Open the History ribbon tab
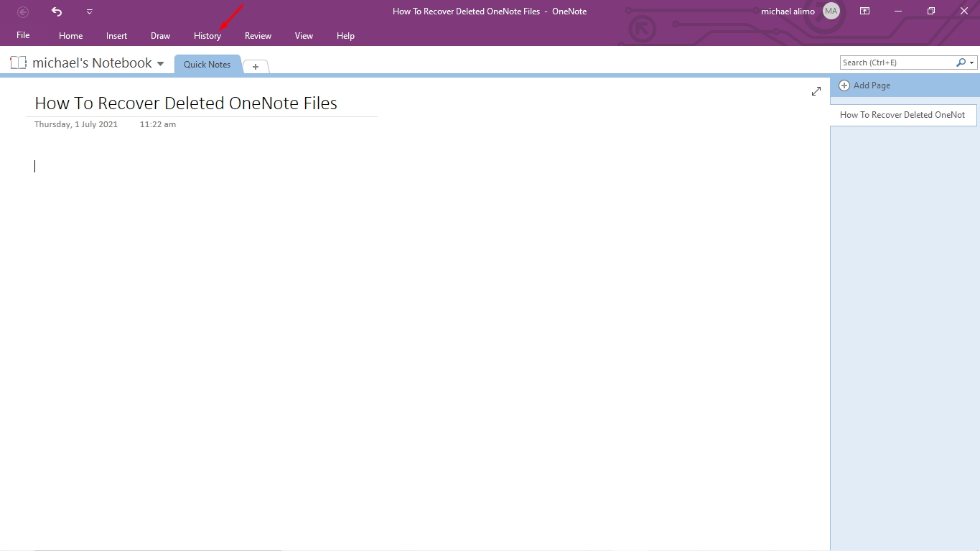980x551 pixels. point(207,35)
